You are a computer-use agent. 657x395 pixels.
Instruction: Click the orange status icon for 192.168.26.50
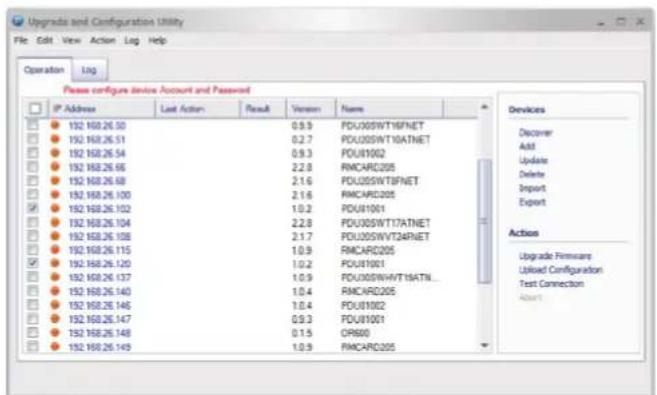[55, 125]
